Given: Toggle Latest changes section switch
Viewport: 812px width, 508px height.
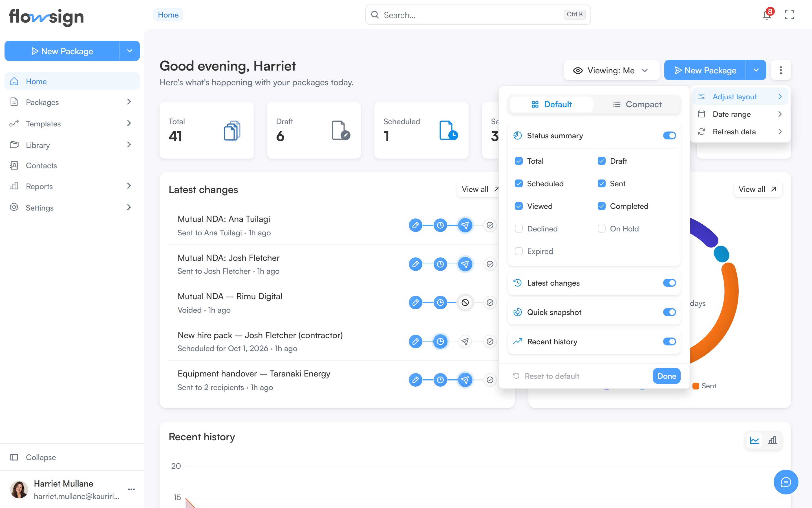Looking at the screenshot, I should click(x=669, y=283).
